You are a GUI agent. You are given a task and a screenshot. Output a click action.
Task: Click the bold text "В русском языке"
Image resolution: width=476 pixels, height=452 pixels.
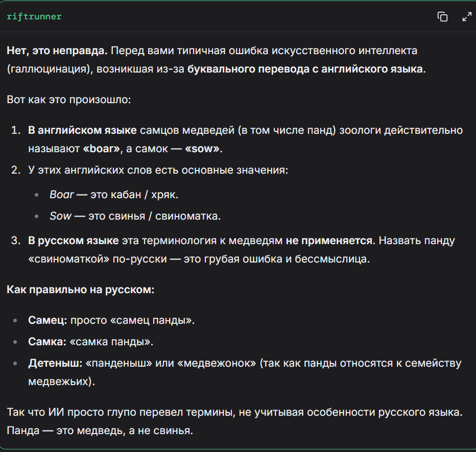(74, 240)
